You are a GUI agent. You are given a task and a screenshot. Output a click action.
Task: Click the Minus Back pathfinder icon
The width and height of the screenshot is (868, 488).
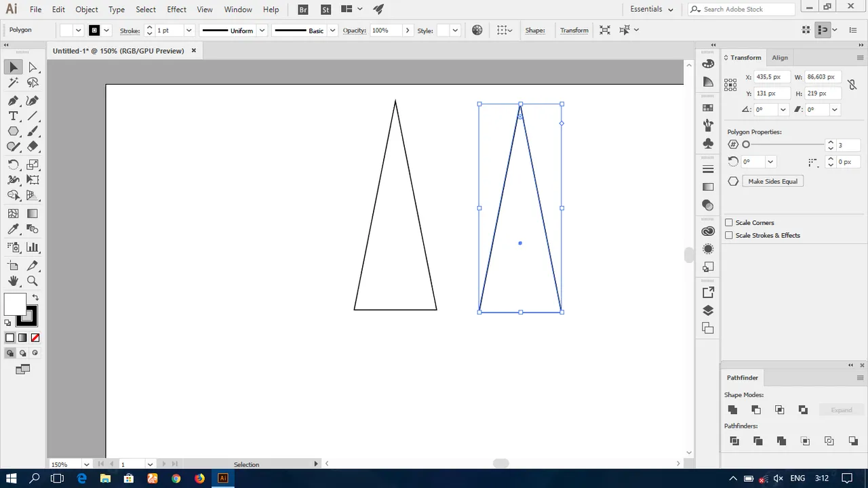coord(853,441)
